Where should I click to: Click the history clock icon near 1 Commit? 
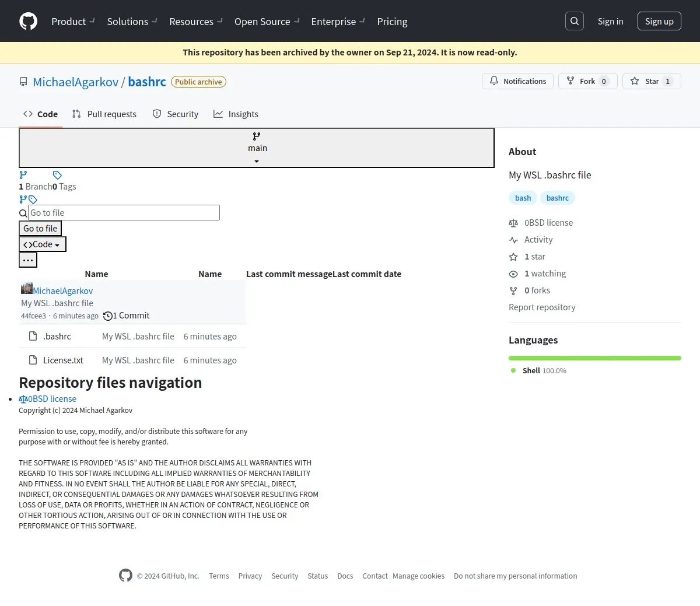click(x=108, y=316)
